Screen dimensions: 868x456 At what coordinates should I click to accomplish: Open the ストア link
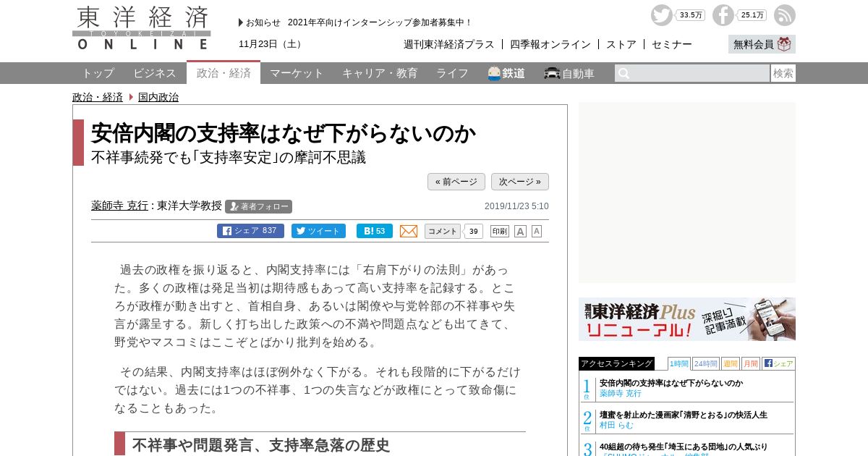[x=621, y=44]
